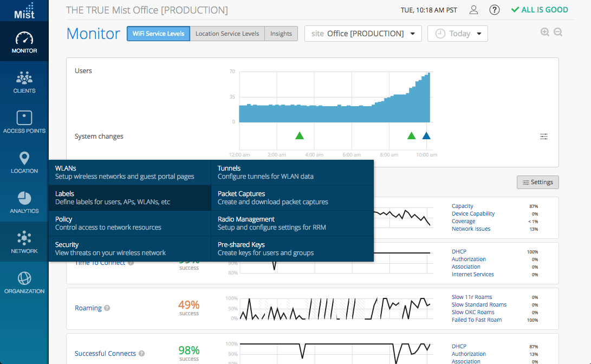Open the Today time range dropdown
Image resolution: width=591 pixels, height=364 pixels.
click(x=458, y=34)
